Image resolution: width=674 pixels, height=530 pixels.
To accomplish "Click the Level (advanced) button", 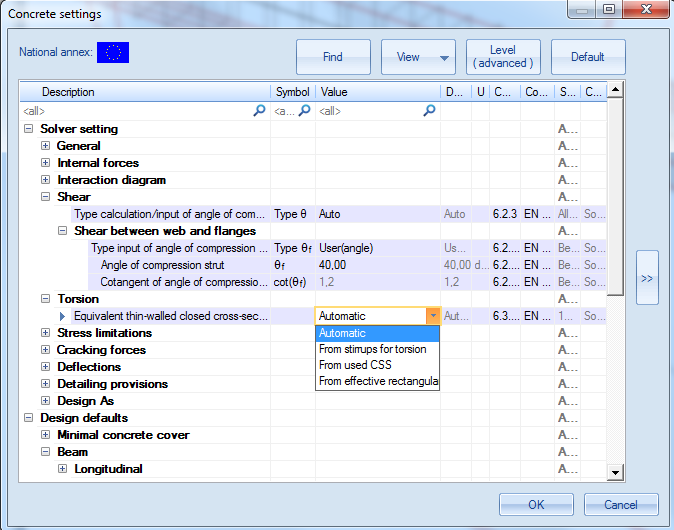I will 503,57.
